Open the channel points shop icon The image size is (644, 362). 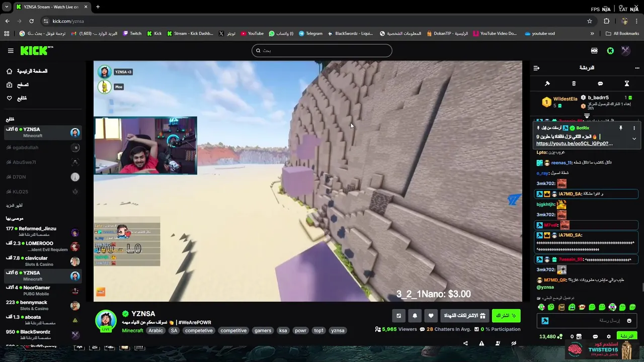579,337
